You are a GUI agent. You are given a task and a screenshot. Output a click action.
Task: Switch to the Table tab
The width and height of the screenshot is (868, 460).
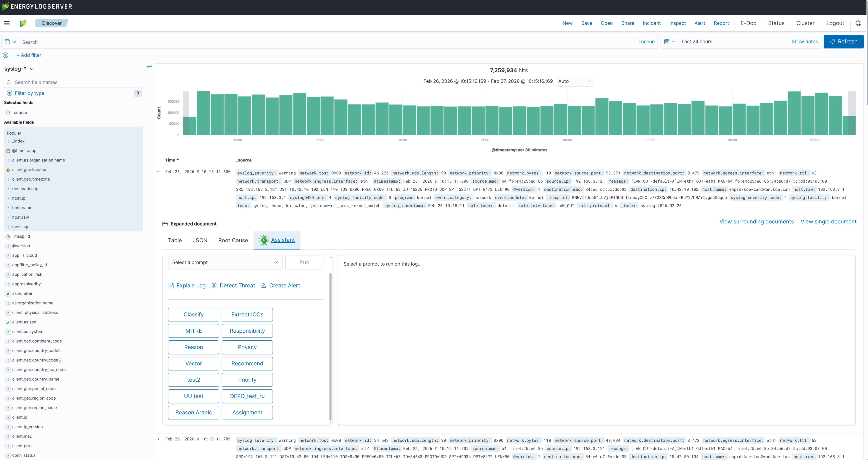(175, 241)
